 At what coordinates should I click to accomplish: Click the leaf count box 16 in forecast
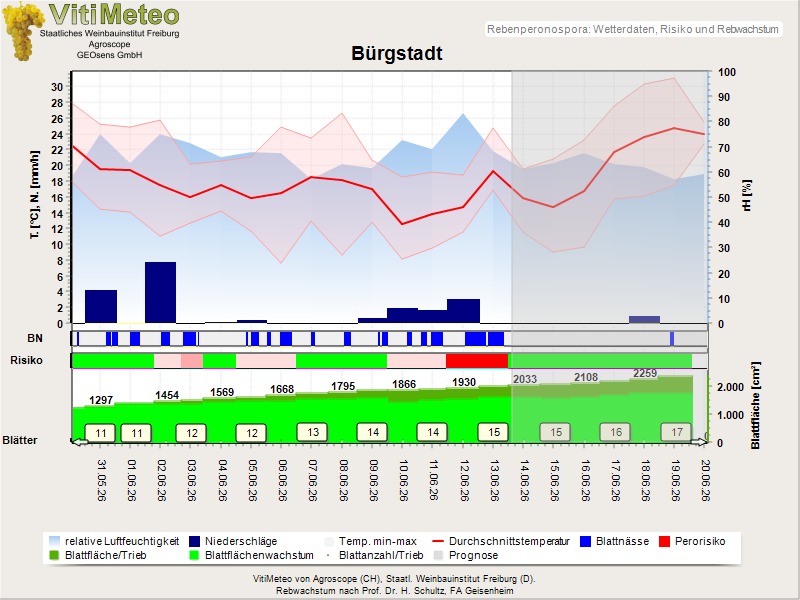616,432
